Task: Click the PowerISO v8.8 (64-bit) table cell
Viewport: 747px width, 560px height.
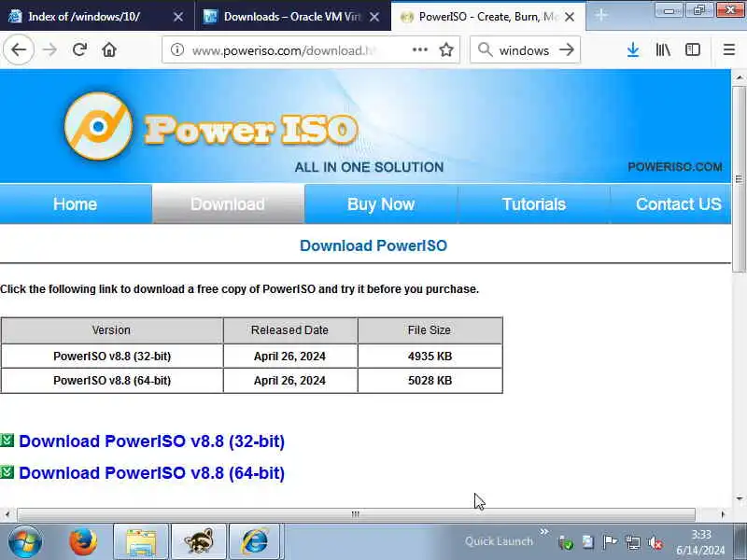Action: point(112,381)
